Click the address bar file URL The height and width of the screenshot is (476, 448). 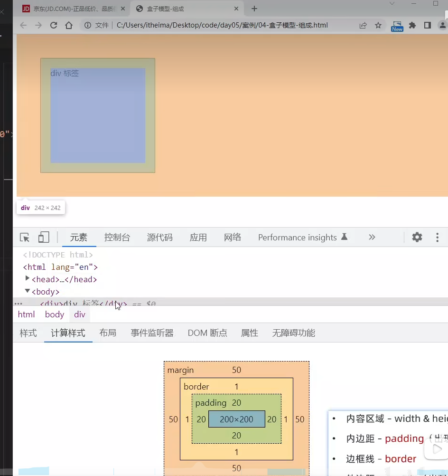(x=222, y=25)
